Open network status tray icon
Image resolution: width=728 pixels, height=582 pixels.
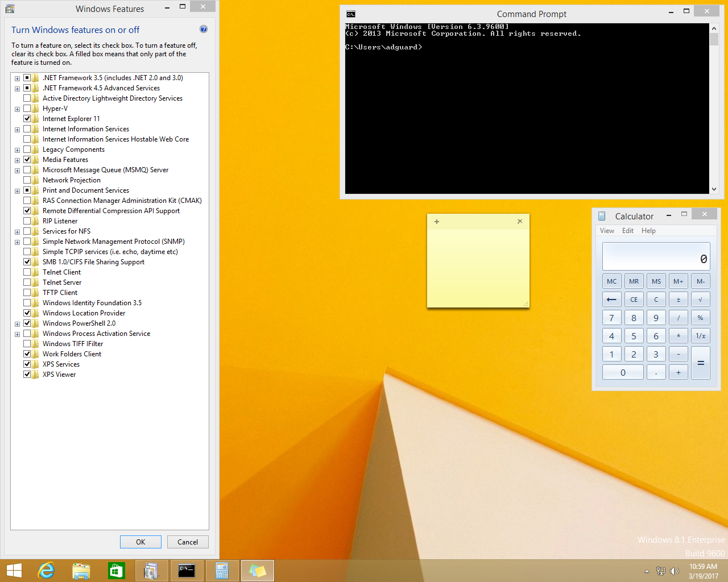click(x=660, y=571)
